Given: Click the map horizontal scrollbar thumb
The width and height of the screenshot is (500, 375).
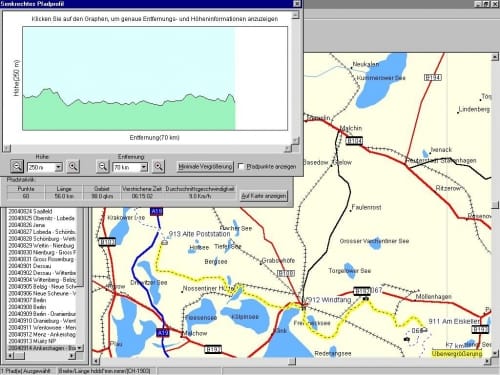Looking at the screenshot, I should (292, 361).
